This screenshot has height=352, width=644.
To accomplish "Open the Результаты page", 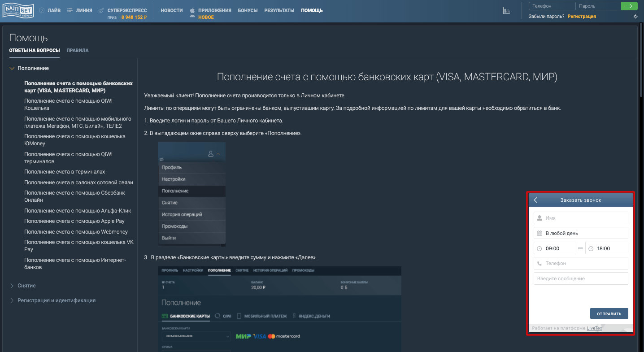I will [279, 10].
